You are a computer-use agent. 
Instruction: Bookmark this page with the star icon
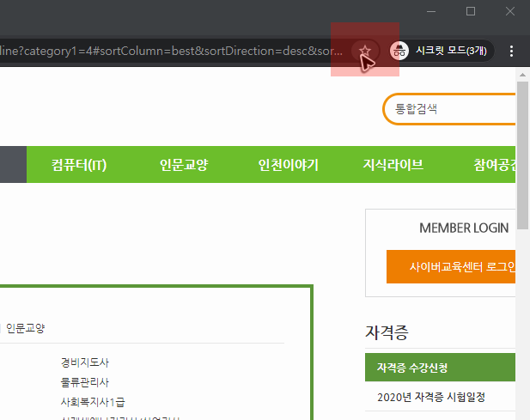point(365,51)
